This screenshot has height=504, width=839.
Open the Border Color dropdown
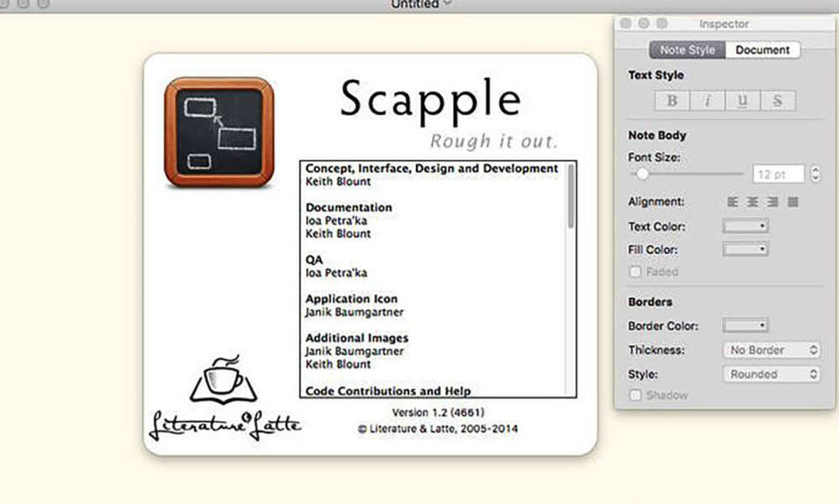[x=746, y=325]
